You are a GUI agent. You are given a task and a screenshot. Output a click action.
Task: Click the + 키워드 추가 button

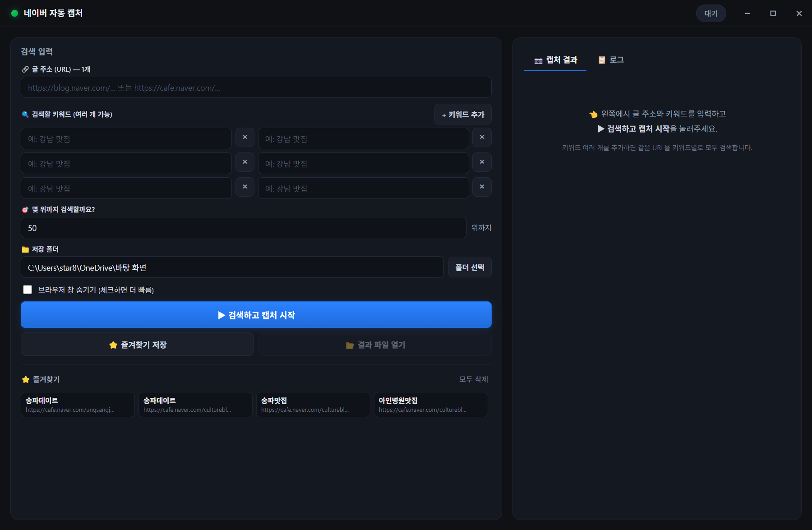click(x=463, y=115)
